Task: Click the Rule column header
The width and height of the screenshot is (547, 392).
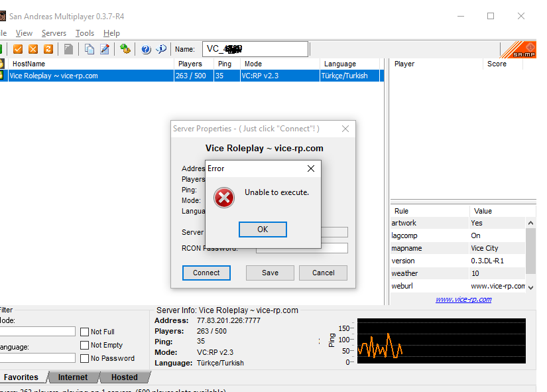Action: tap(430, 211)
